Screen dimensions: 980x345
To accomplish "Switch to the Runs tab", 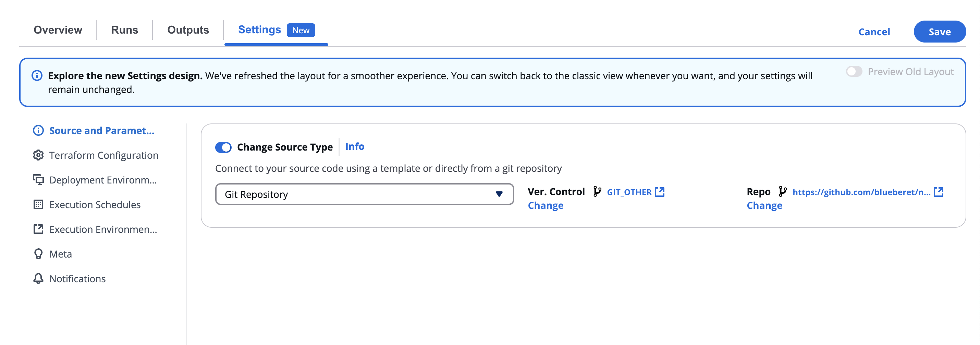I will pyautogui.click(x=124, y=30).
